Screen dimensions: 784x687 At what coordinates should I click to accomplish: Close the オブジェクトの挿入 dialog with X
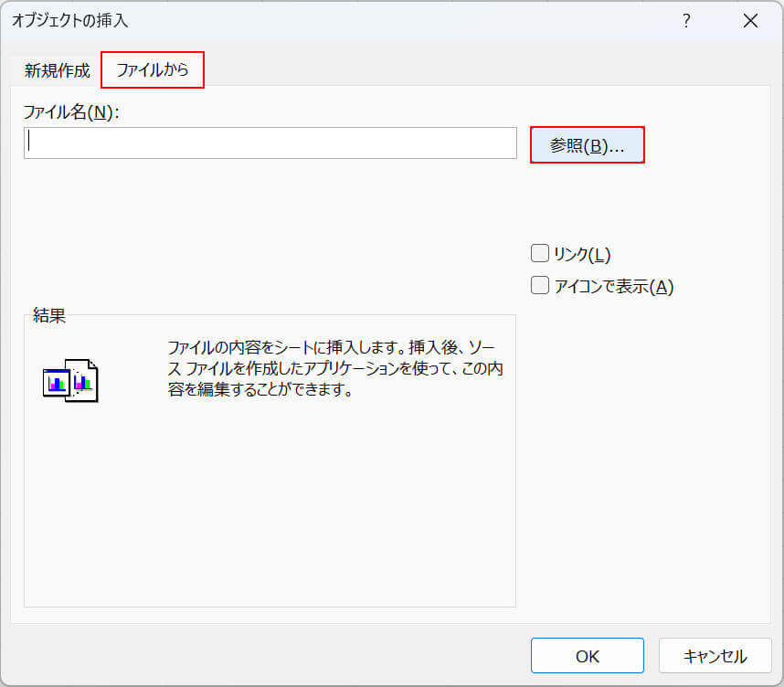750,20
